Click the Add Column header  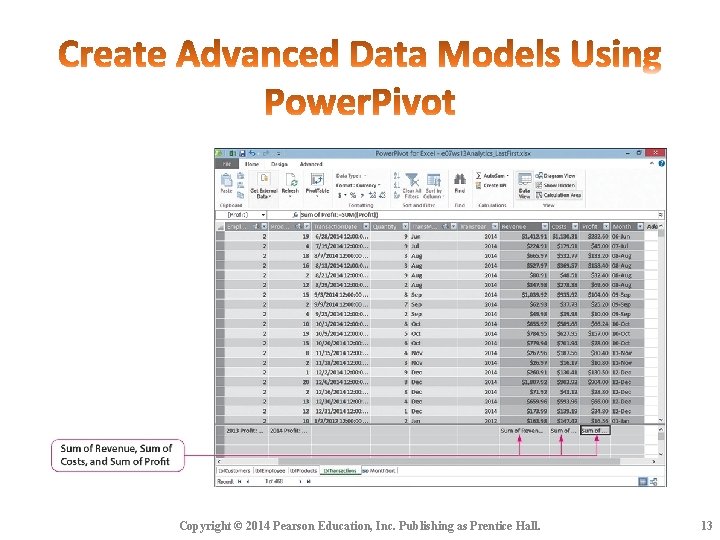click(x=653, y=226)
